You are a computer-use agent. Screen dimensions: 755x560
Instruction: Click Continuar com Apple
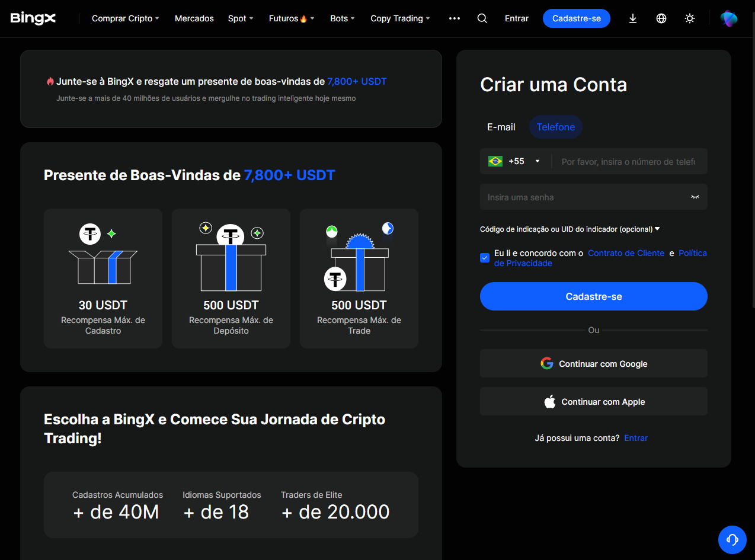tap(594, 401)
